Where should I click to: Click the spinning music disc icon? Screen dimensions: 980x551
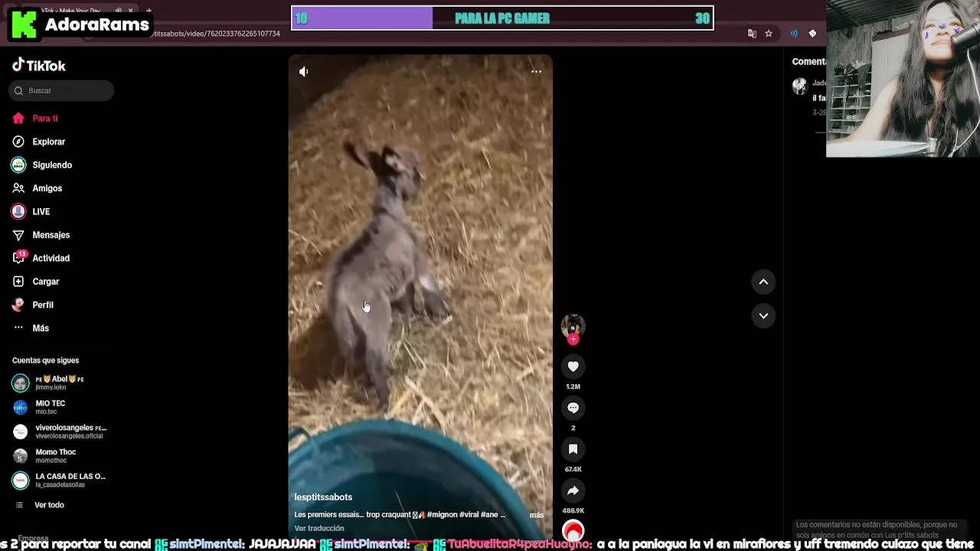[573, 530]
